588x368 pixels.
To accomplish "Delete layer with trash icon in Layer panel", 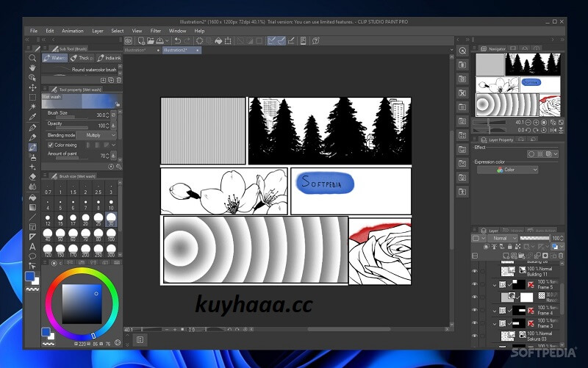I will click(561, 256).
